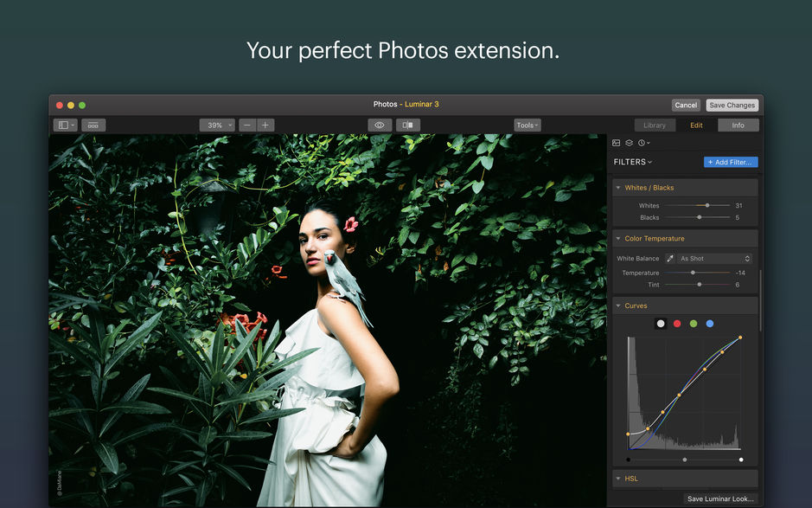
Task: Select the red channel in Curves
Action: coord(677,323)
